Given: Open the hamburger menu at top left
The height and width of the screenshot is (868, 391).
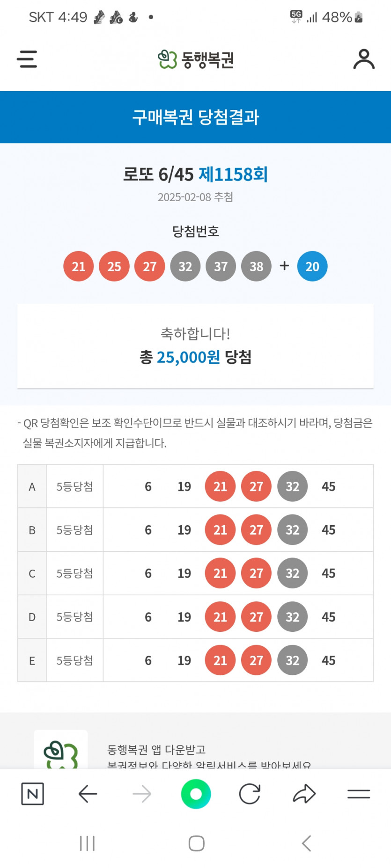Looking at the screenshot, I should tap(27, 59).
